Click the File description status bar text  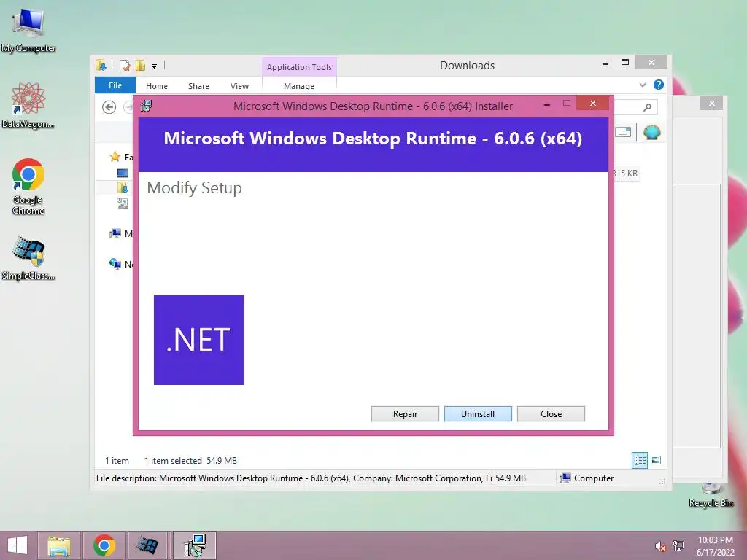pyautogui.click(x=294, y=478)
